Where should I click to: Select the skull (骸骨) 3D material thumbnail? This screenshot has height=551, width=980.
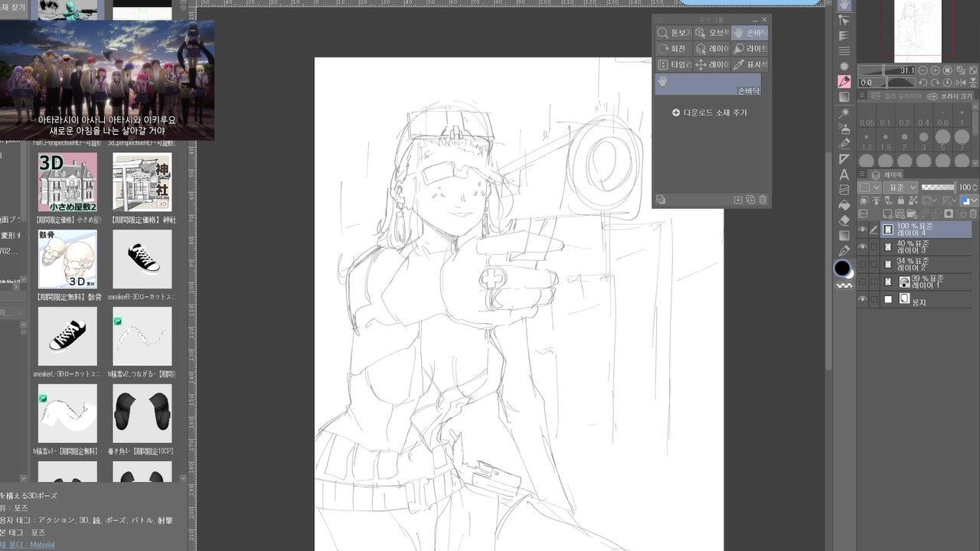pyautogui.click(x=67, y=259)
